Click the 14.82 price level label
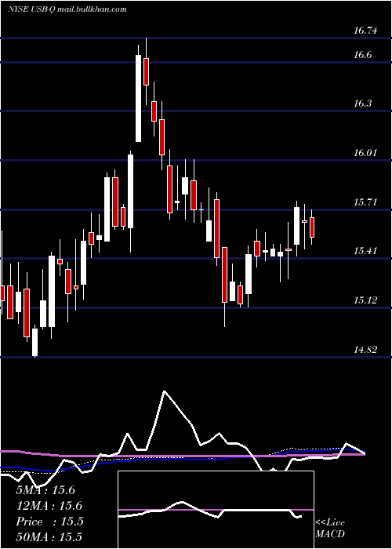The width and height of the screenshot is (392, 549). [365, 350]
